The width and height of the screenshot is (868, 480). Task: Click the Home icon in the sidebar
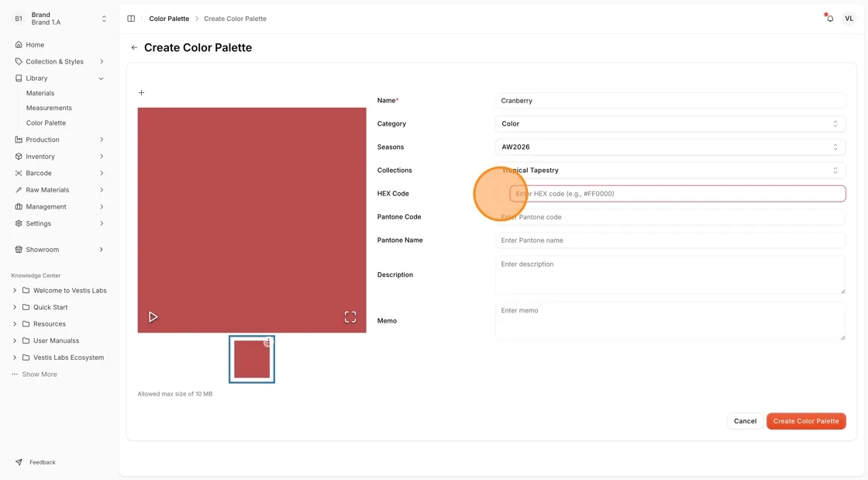tap(19, 44)
